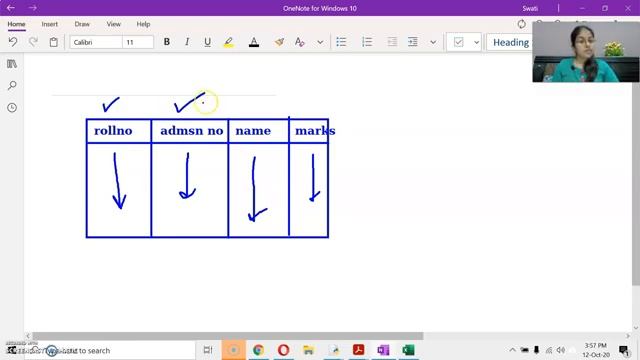Open Task View on the taskbar

click(208, 350)
